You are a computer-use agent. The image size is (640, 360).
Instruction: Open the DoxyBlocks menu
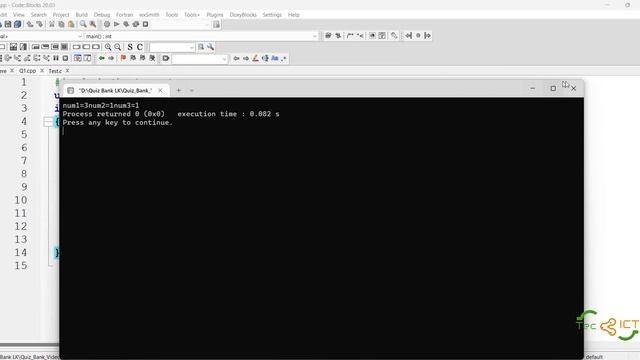click(243, 15)
